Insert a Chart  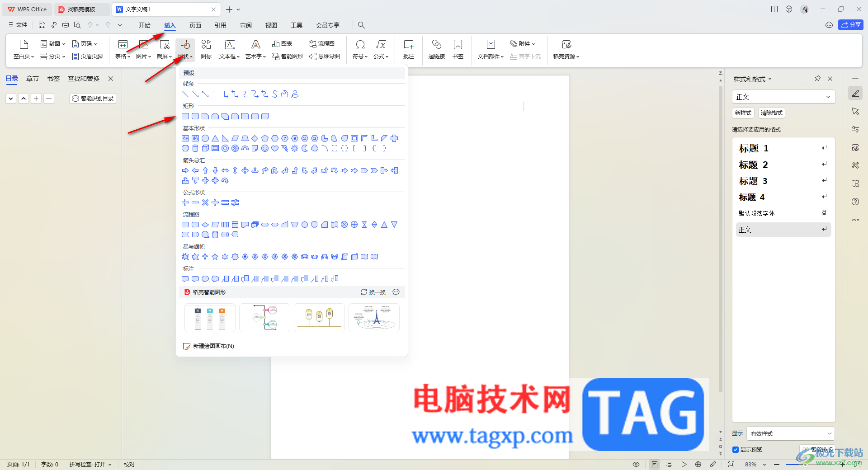(282, 44)
